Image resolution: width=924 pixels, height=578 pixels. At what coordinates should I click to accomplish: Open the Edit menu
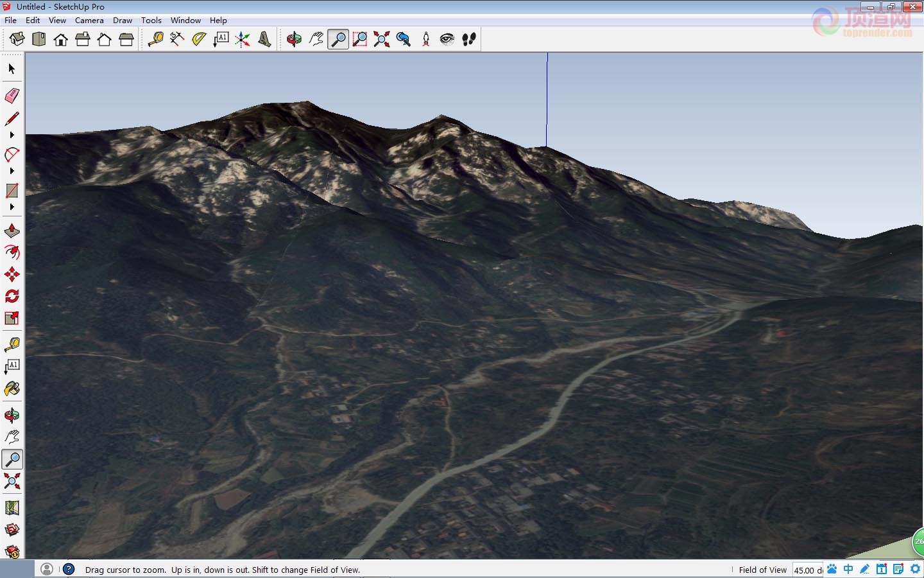[x=33, y=20]
